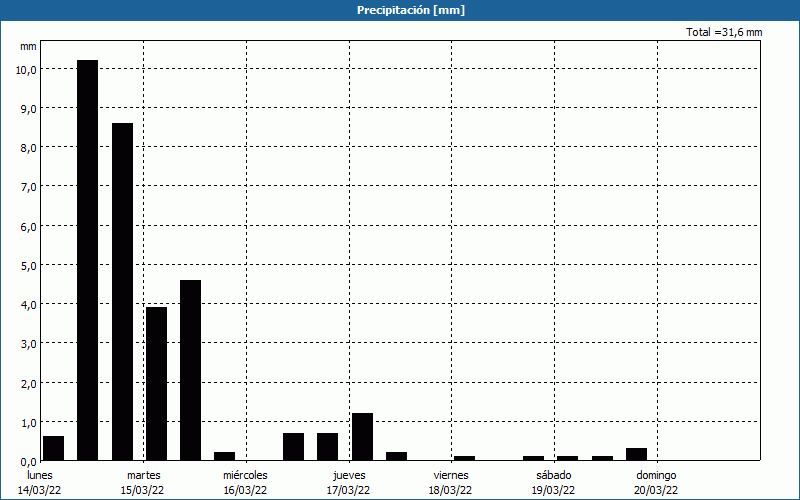Image resolution: width=800 pixels, height=500 pixels.
Task: Select the 'jueves' day label
Action: pyautogui.click(x=349, y=476)
